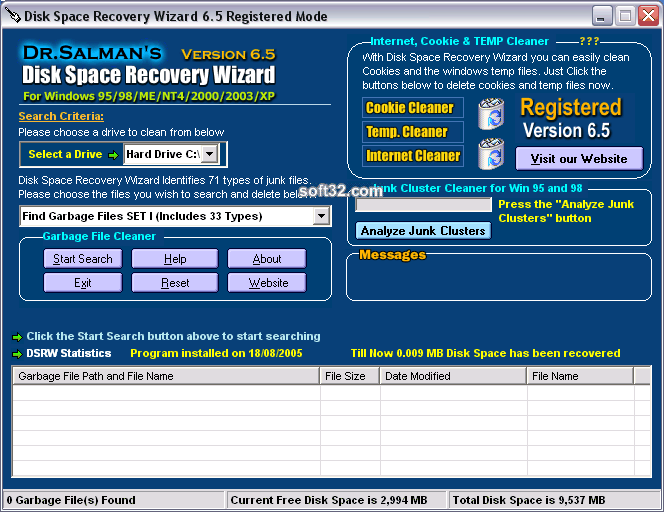
Task: Click the Exit button
Action: (83, 283)
